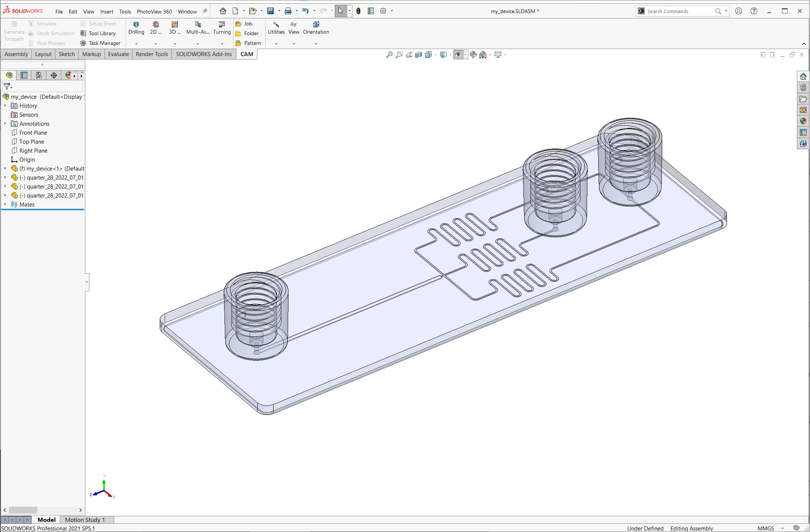The width and height of the screenshot is (810, 532).
Task: Expand the first quarter_28_2022 component node
Action: [x=5, y=177]
